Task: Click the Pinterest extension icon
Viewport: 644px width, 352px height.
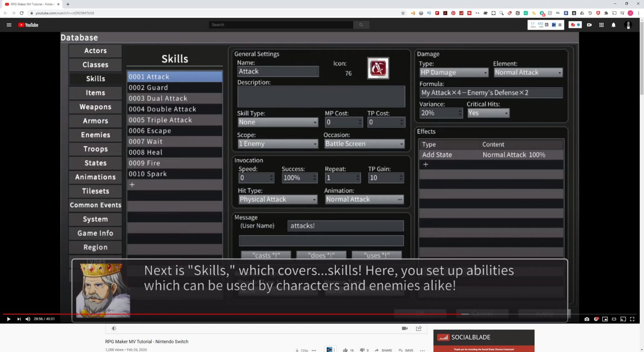Action: coord(453,13)
